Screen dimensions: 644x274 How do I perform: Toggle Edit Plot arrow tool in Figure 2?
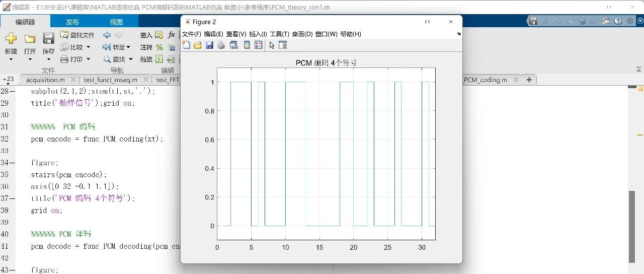pyautogui.click(x=272, y=45)
